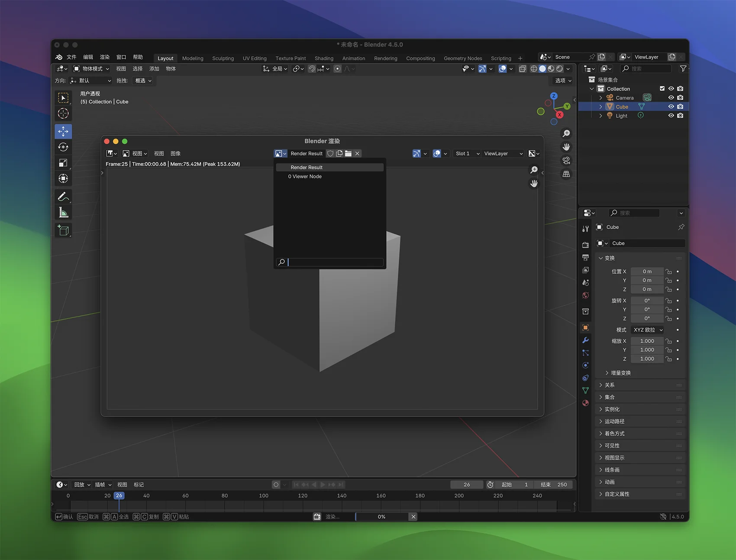Select the Add Cube tool
The image size is (736, 560).
pos(63,230)
